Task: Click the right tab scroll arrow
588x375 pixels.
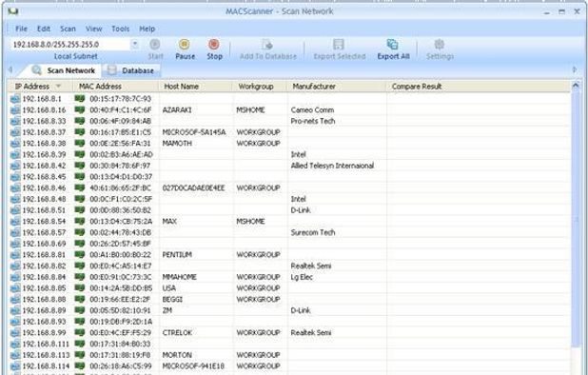Action: 575,70
